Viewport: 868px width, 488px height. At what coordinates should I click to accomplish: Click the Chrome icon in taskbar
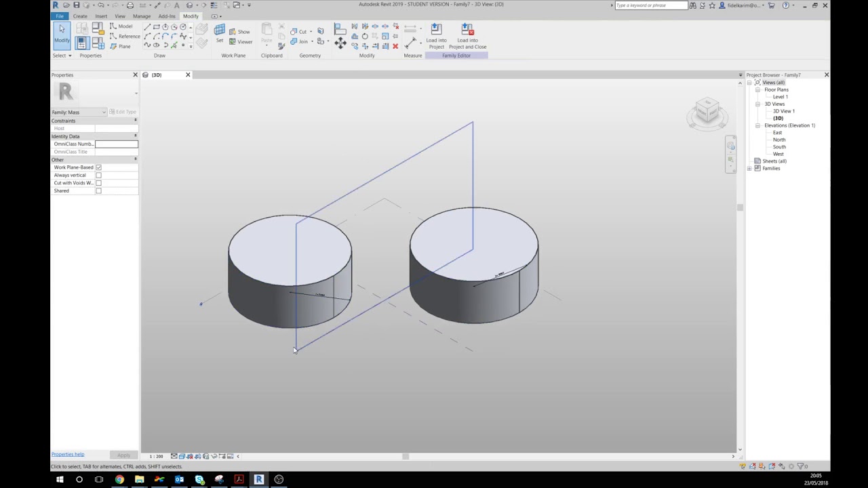point(119,479)
